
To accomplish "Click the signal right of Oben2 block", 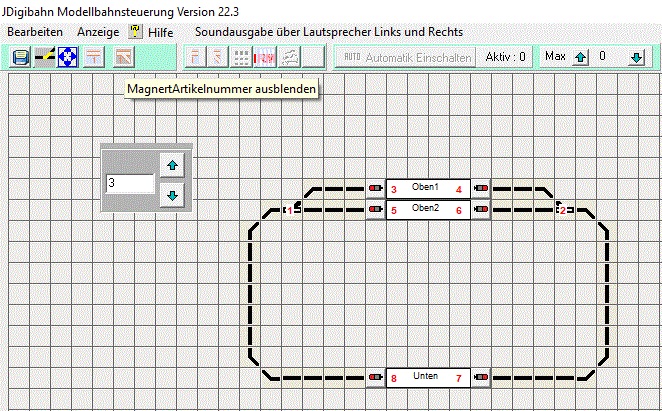I will click(x=481, y=210).
